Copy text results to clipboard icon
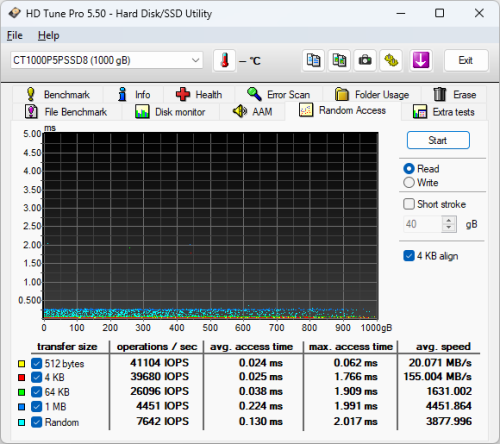Image resolution: width=500 pixels, height=444 pixels. (x=313, y=61)
